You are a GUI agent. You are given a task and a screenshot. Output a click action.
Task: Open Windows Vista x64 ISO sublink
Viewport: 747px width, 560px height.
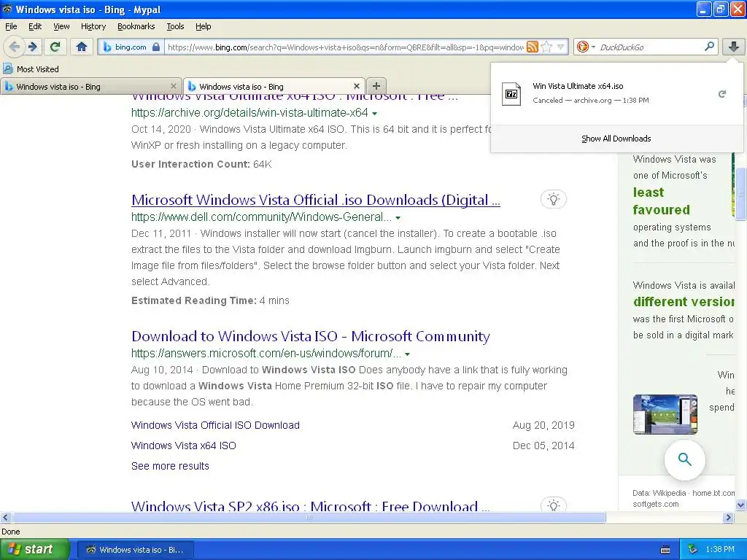click(183, 446)
